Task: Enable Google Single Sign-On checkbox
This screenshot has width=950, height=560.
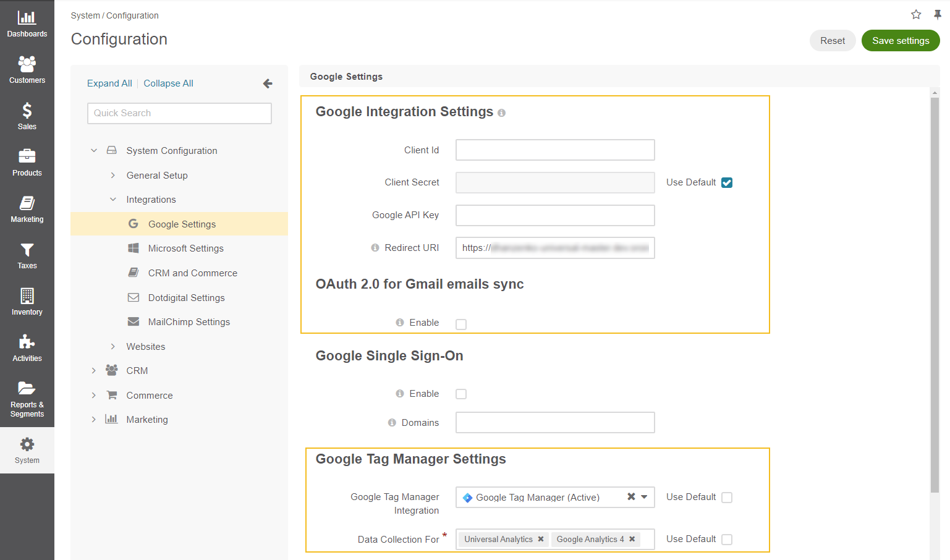Action: pyautogui.click(x=461, y=394)
